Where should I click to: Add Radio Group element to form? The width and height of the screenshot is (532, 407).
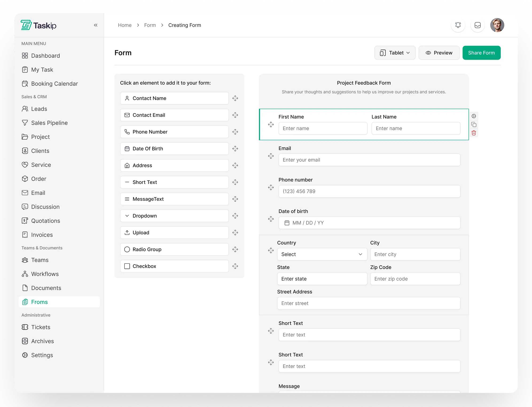click(x=174, y=250)
